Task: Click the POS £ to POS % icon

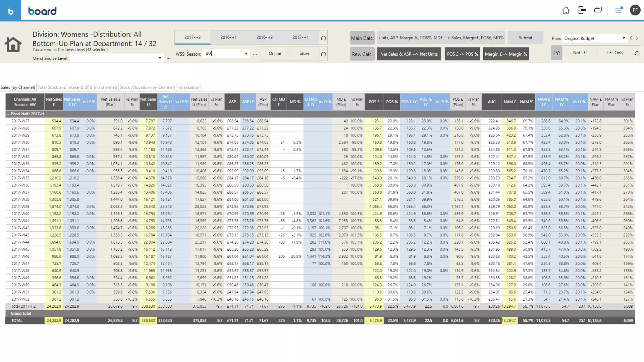Action: [x=462, y=54]
